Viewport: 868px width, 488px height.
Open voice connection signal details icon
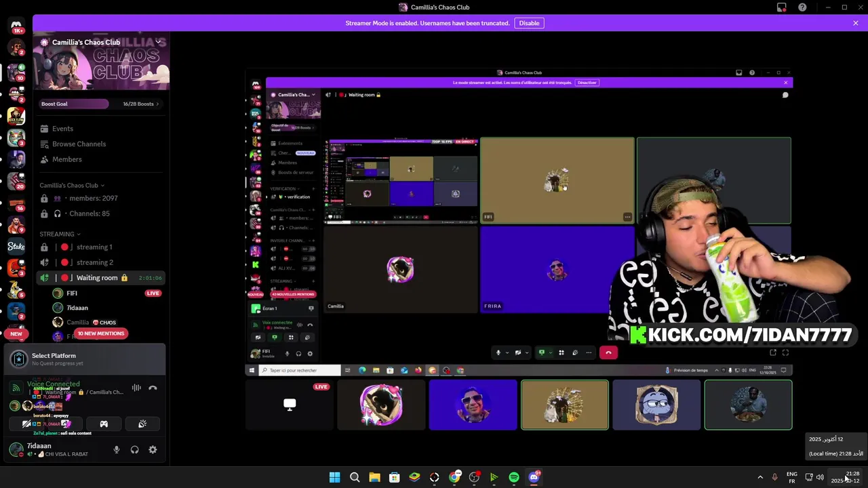coord(16,388)
